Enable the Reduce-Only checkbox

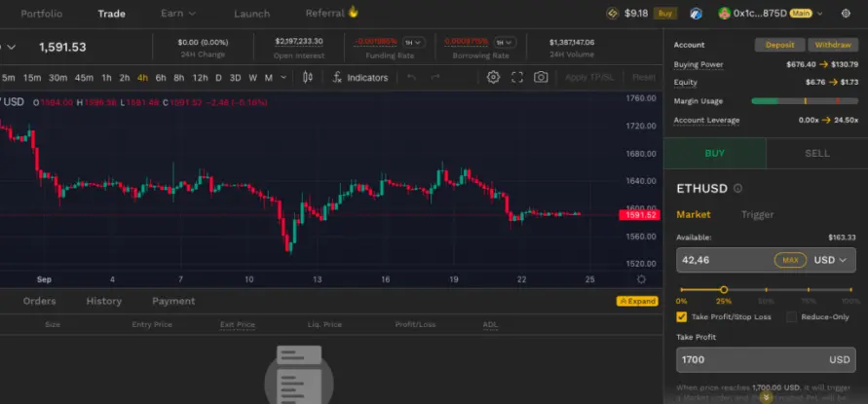click(x=792, y=317)
